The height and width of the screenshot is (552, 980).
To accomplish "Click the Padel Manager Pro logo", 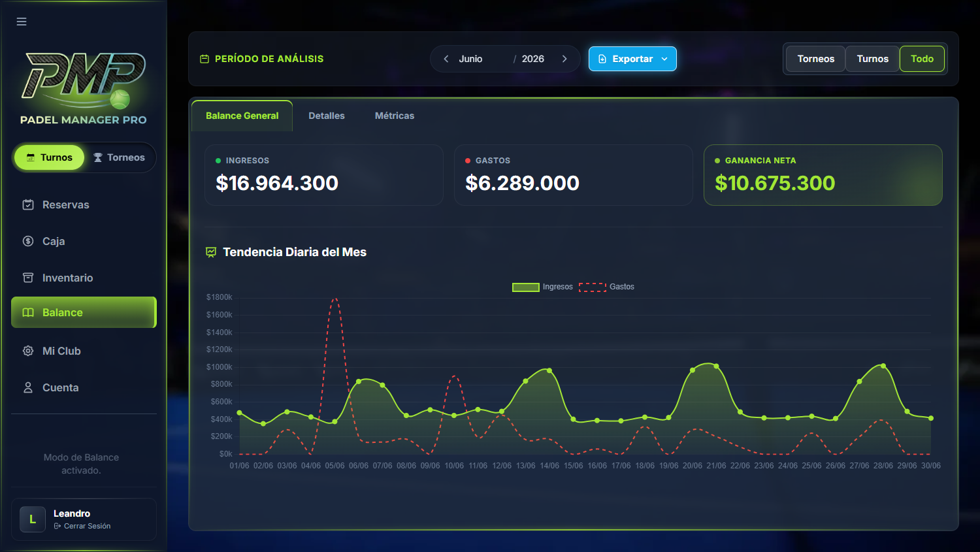I will pyautogui.click(x=83, y=88).
